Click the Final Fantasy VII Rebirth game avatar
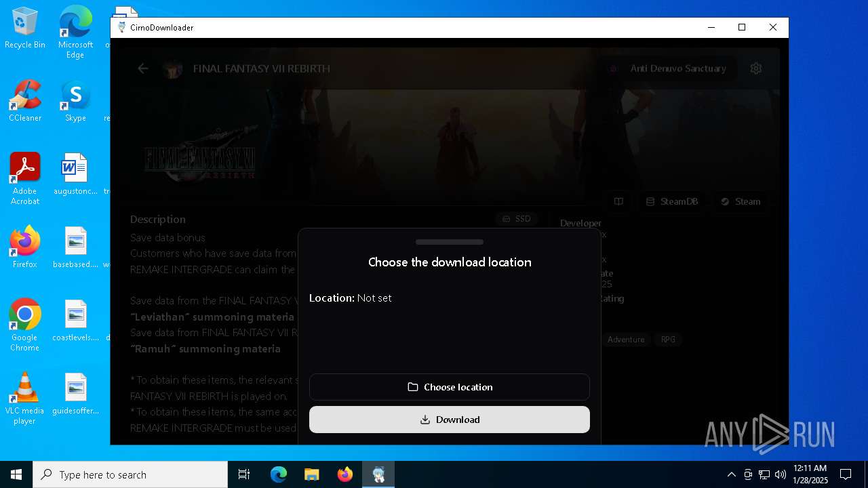868x488 pixels. click(x=173, y=68)
